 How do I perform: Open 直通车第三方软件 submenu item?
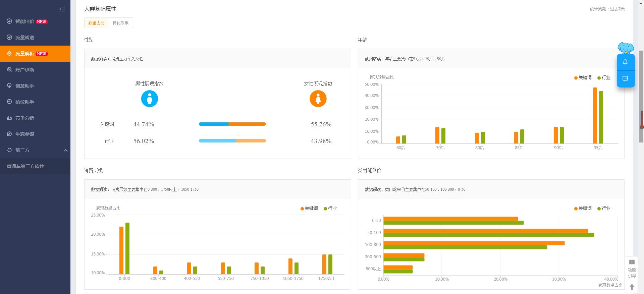coord(35,166)
